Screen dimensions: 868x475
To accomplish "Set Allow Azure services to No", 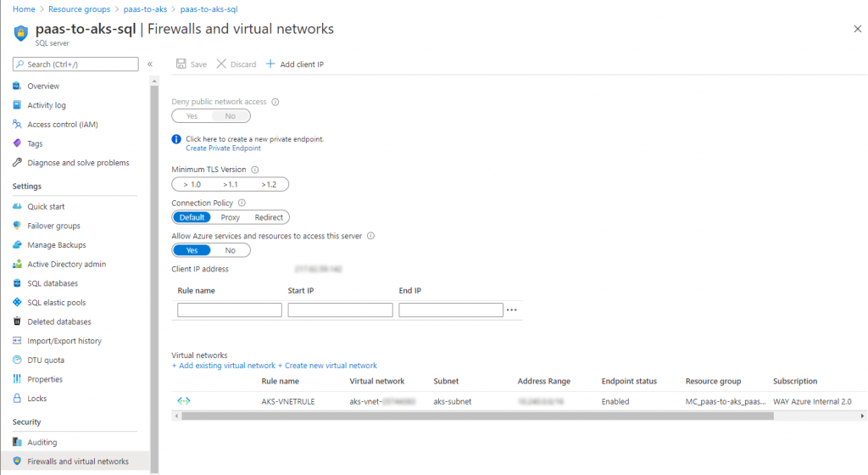I will [231, 250].
